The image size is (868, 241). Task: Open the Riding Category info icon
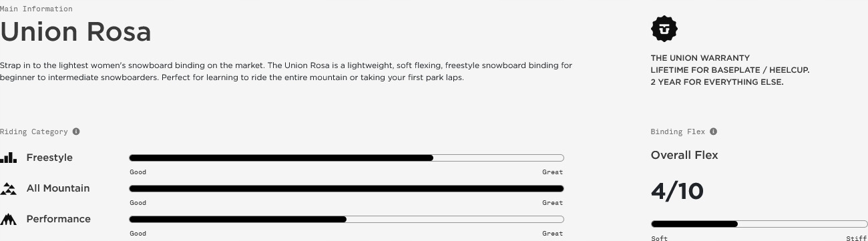pos(76,132)
